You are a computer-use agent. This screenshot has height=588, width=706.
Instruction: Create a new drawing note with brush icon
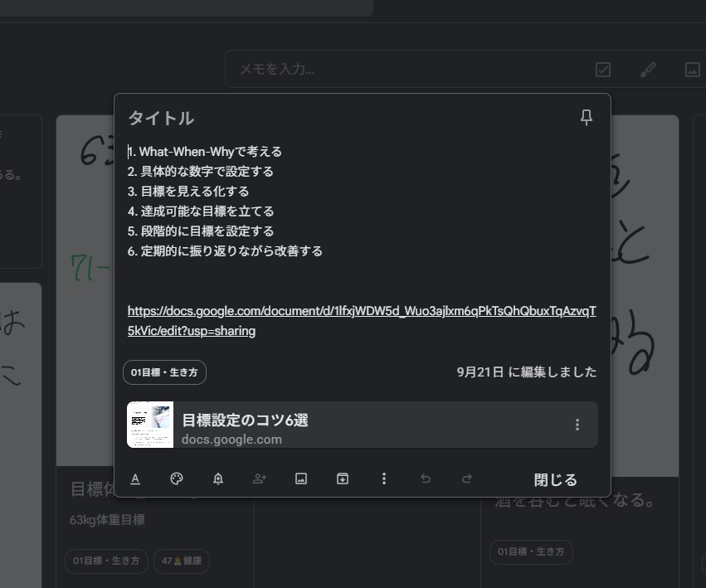[648, 70]
